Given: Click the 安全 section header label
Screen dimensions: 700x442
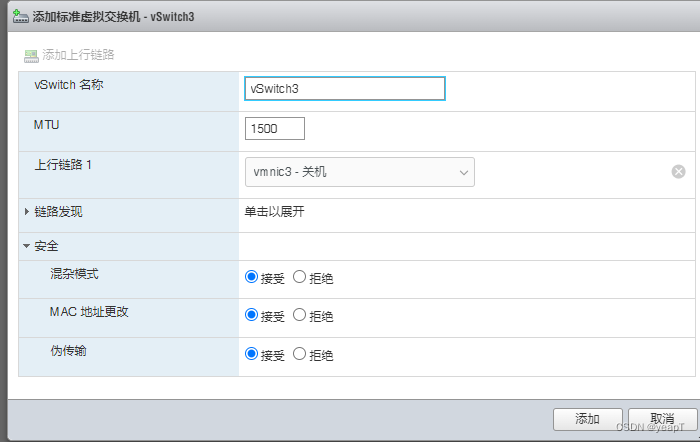Looking at the screenshot, I should (46, 246).
